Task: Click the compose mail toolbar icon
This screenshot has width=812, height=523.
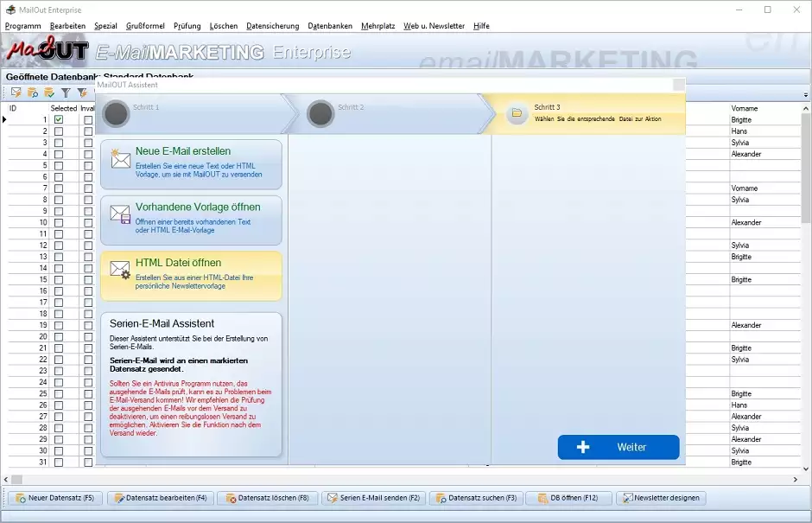Action: 16,92
